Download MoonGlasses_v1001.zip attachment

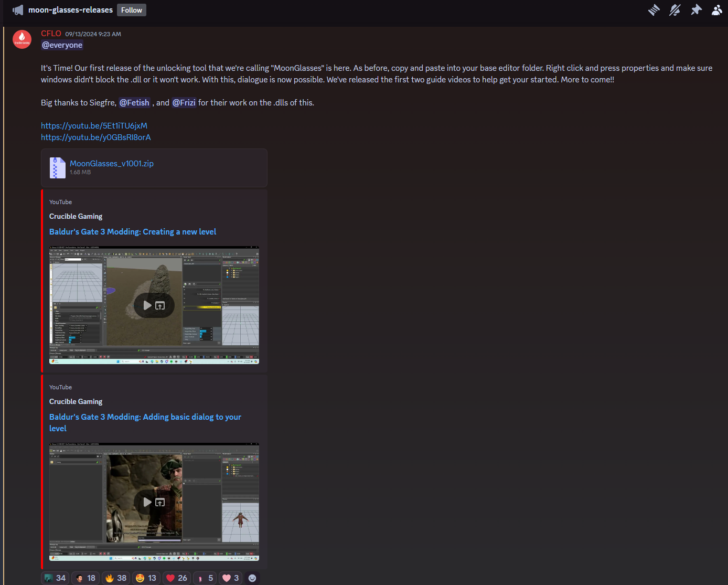[x=112, y=164]
